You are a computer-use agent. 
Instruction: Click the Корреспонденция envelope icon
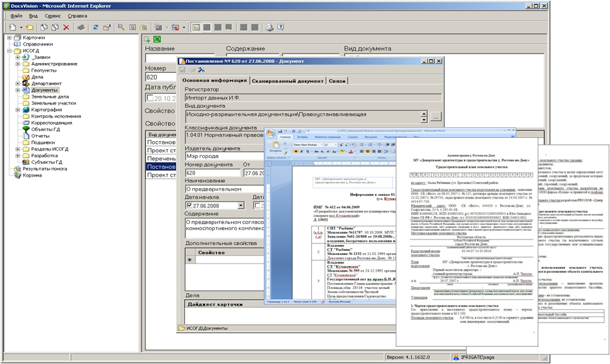coord(25,123)
